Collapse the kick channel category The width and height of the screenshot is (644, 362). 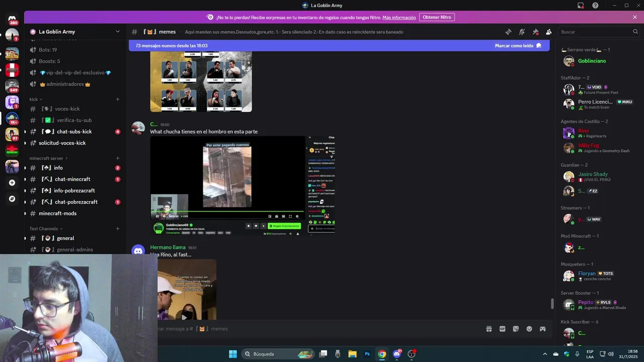pos(35,99)
